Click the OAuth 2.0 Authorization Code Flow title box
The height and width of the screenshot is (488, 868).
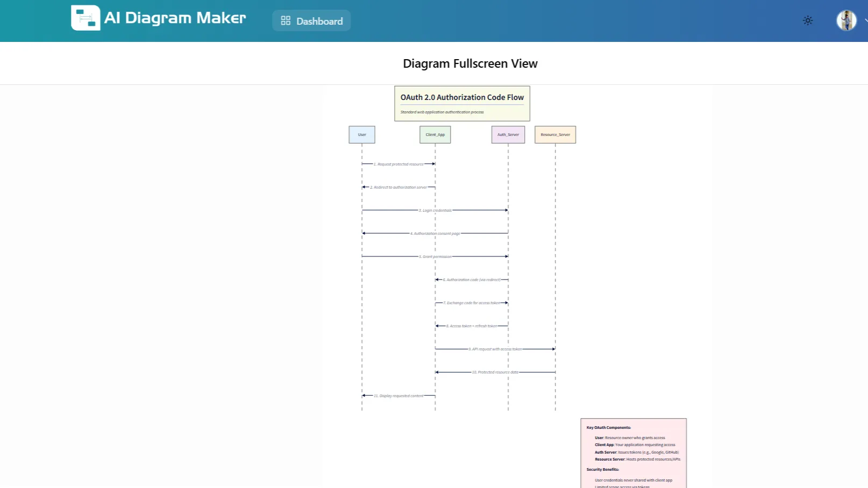[x=461, y=103]
